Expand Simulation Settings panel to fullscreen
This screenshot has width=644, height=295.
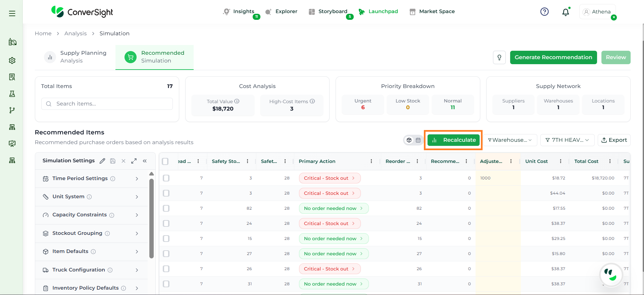(134, 161)
